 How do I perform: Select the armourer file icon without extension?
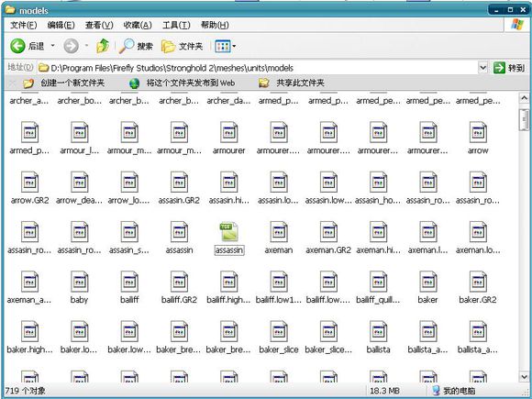click(229, 132)
